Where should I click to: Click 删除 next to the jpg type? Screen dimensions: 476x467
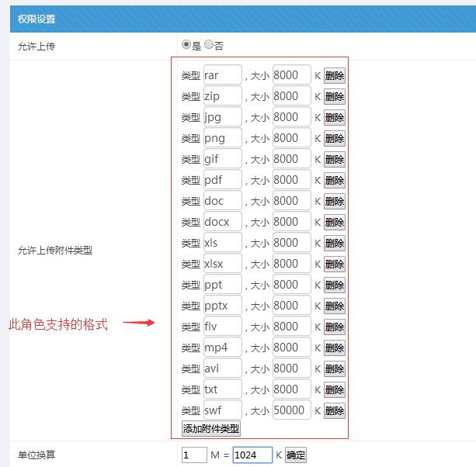pyautogui.click(x=335, y=118)
